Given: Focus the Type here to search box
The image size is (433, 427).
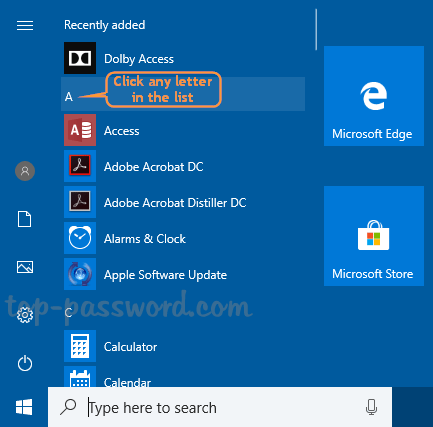Looking at the screenshot, I should 220,407.
